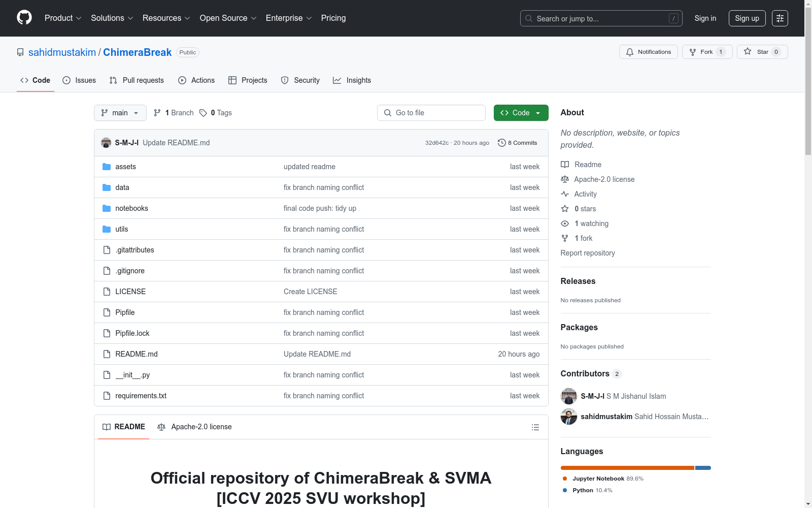The width and height of the screenshot is (812, 508).
Task: Click the star icon beside 0 stars
Action: point(565,209)
